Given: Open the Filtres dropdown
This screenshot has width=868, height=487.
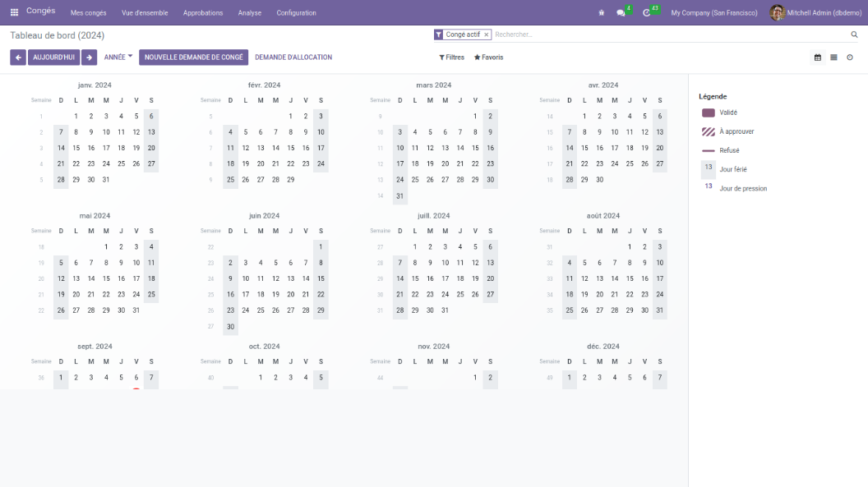Looking at the screenshot, I should point(451,57).
